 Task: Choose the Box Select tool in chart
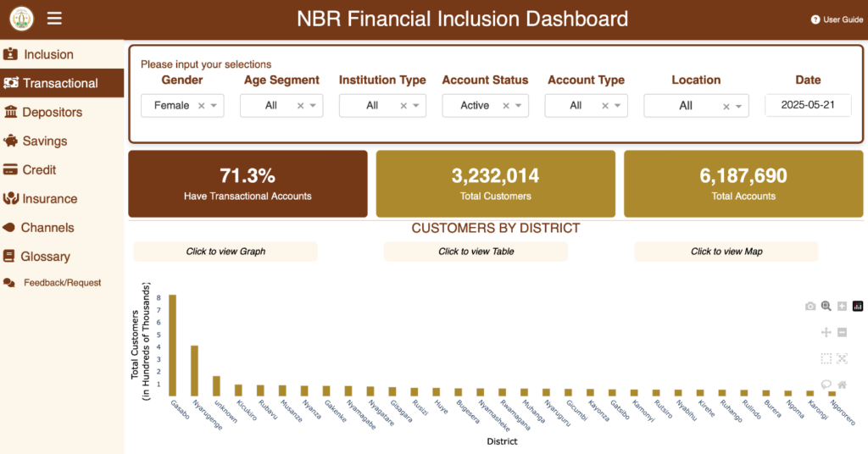point(826,358)
